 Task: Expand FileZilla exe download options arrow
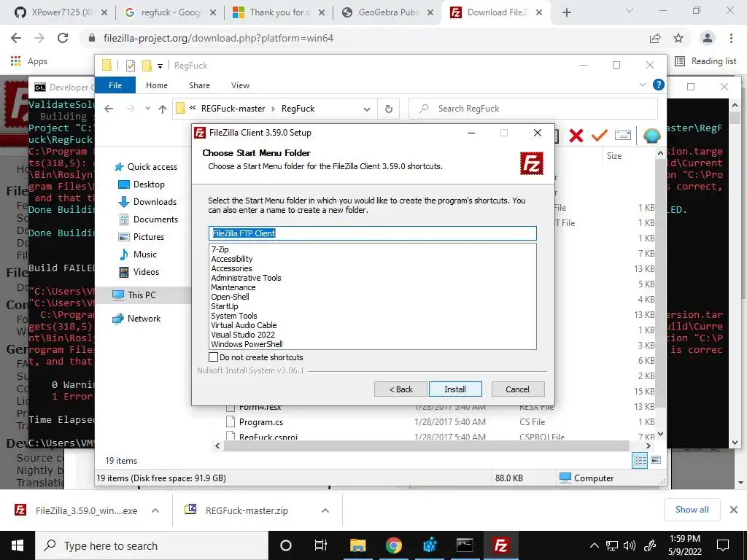point(155,510)
